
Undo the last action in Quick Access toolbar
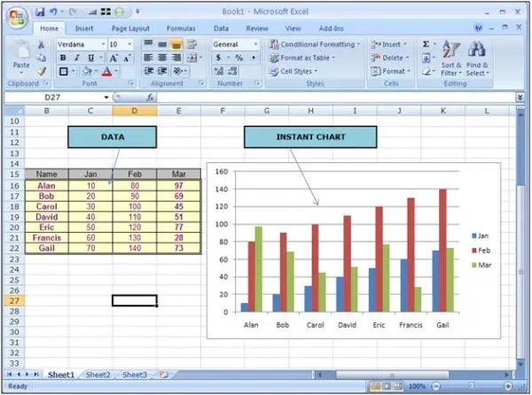(x=53, y=12)
